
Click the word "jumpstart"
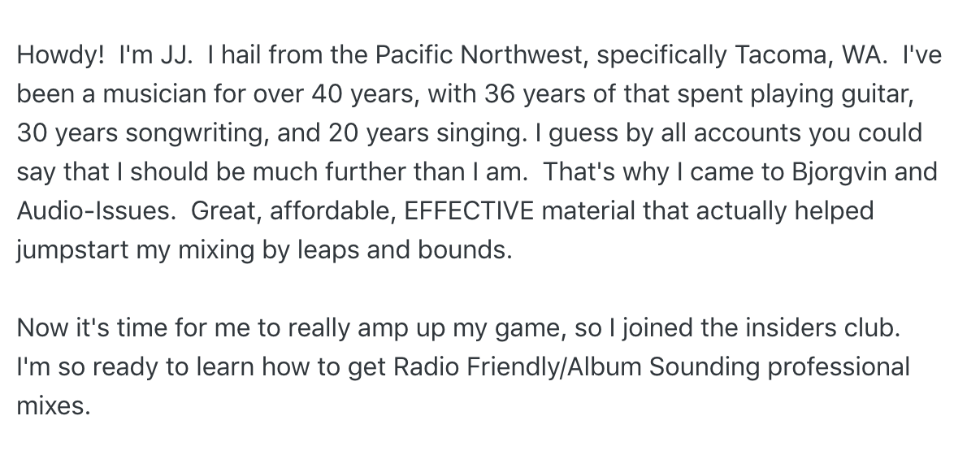[x=72, y=251]
